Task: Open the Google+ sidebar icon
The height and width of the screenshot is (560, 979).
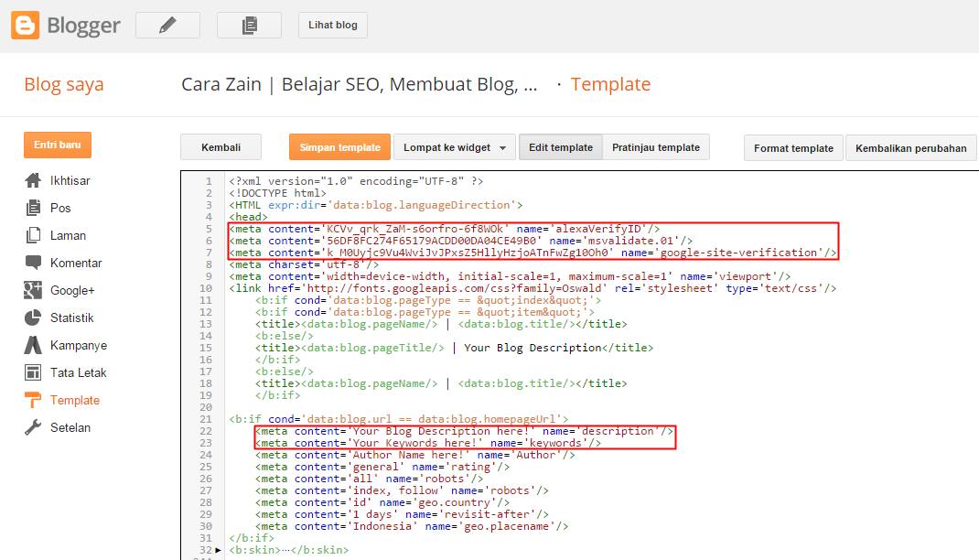Action: coord(32,290)
